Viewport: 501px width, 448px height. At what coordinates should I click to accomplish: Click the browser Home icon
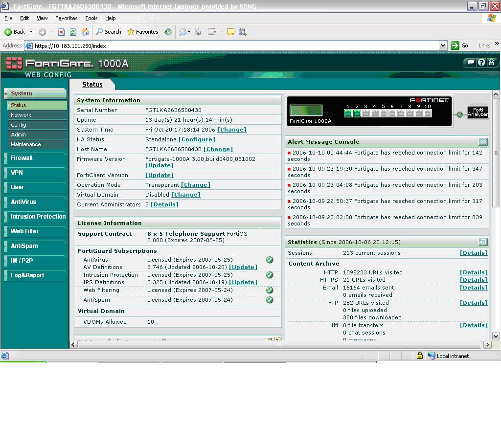pos(85,32)
